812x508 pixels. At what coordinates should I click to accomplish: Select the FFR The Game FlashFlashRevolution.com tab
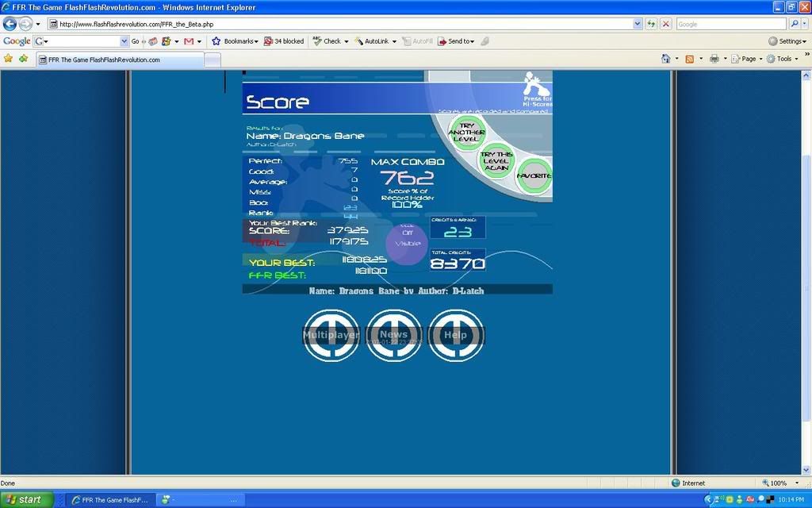point(119,60)
